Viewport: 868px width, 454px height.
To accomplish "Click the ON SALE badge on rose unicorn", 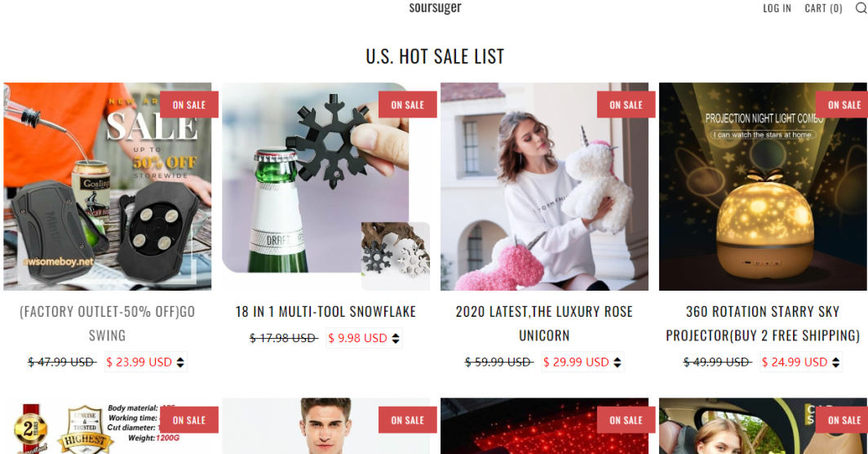I will click(626, 105).
